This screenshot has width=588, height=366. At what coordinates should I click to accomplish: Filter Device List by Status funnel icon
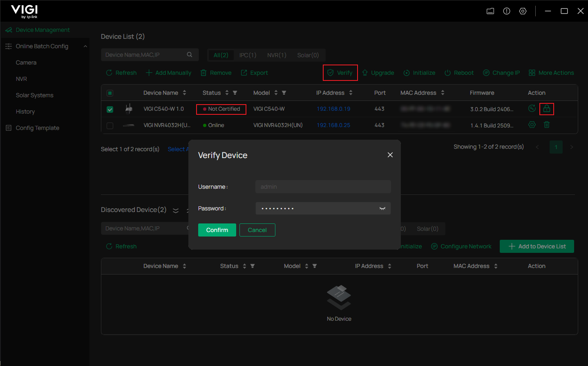[235, 93]
